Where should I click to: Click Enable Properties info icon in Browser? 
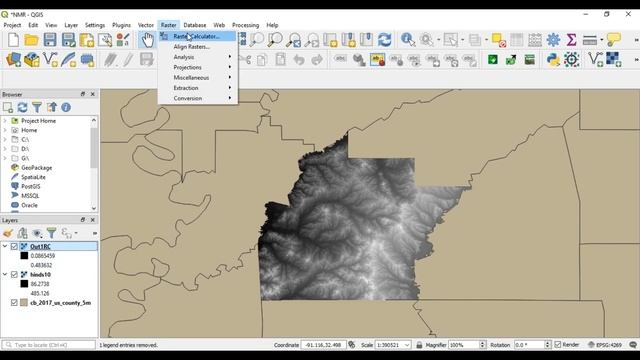click(66, 107)
